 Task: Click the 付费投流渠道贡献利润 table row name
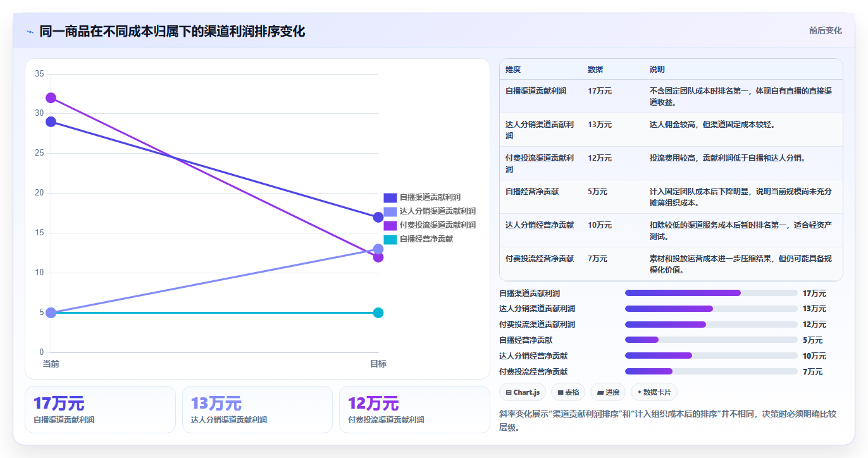click(540, 163)
